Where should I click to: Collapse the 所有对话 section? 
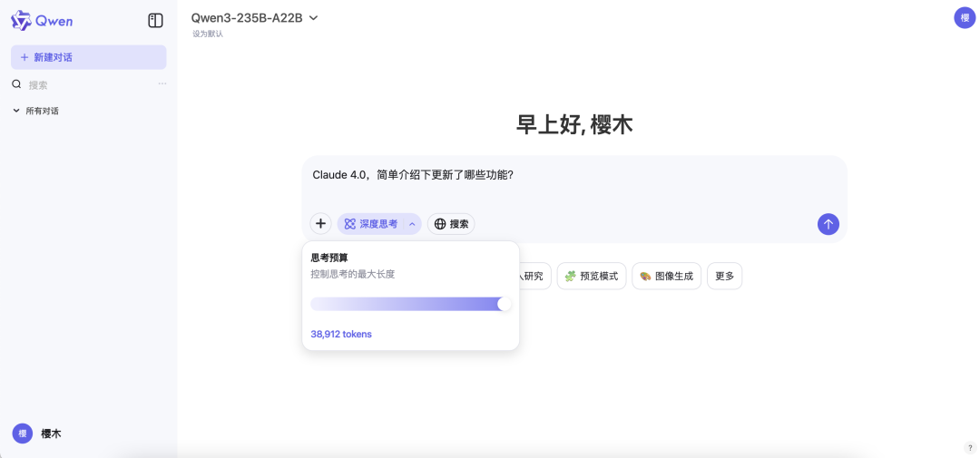point(36,111)
